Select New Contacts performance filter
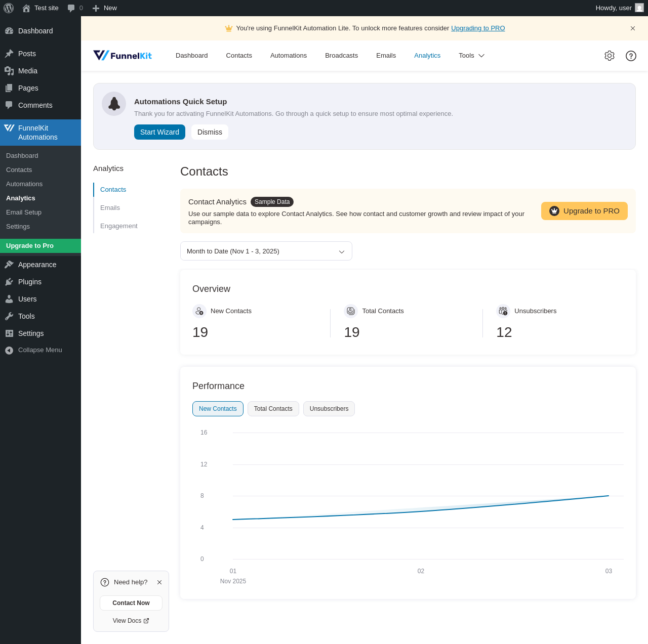Image resolution: width=648 pixels, height=644 pixels. 218,409
